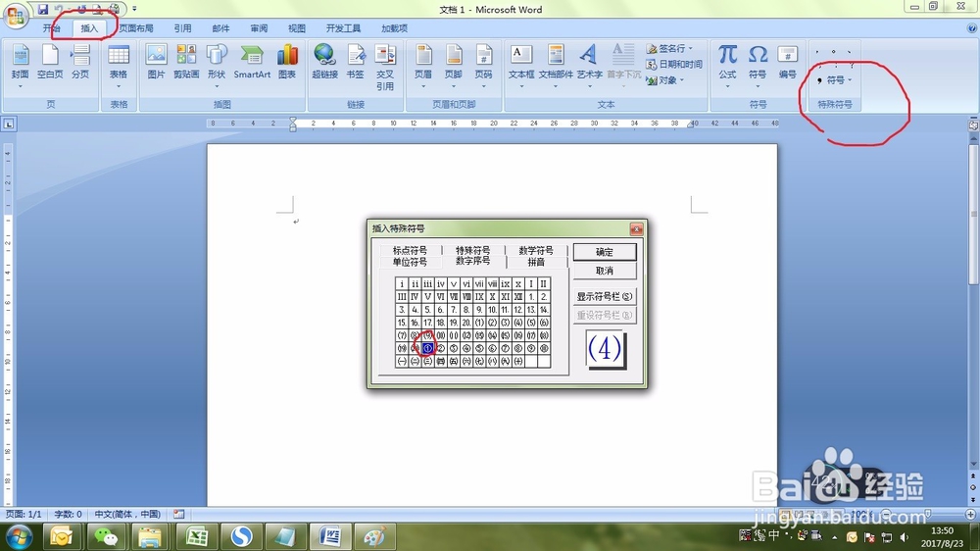This screenshot has width=980, height=551.
Task: Insert a hyperlink (超链接)
Action: pyautogui.click(x=324, y=62)
